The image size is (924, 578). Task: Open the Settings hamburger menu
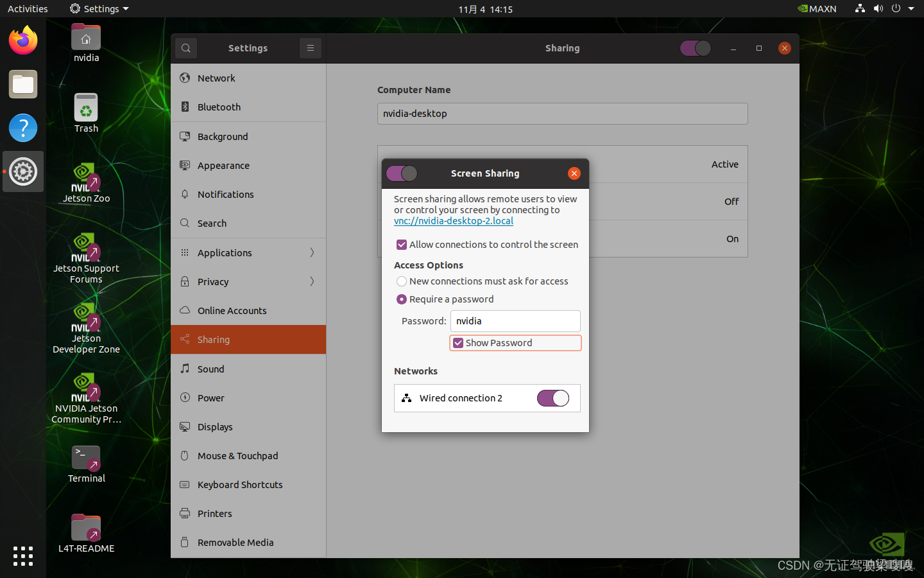coord(311,48)
